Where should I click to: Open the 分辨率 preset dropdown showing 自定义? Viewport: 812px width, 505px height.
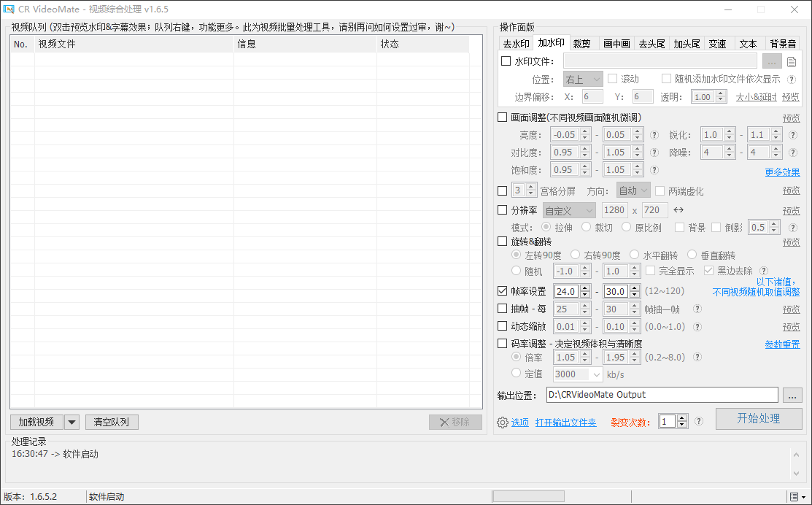coord(570,210)
